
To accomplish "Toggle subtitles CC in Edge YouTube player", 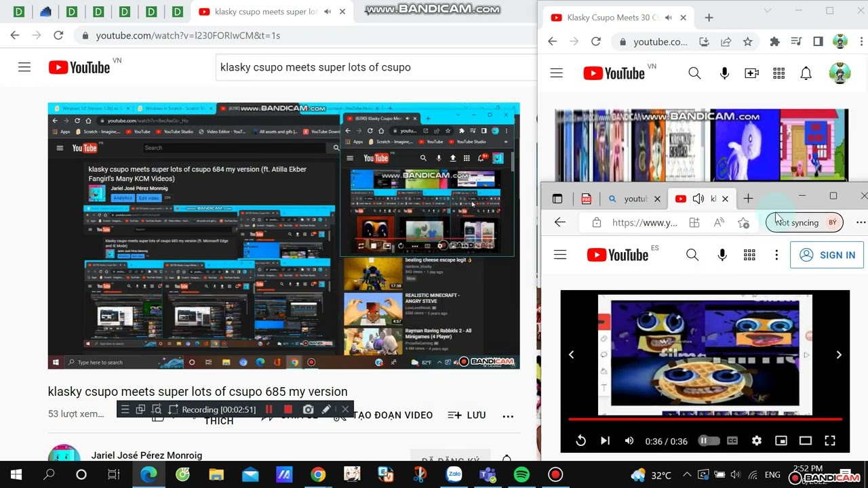I will coord(732,441).
